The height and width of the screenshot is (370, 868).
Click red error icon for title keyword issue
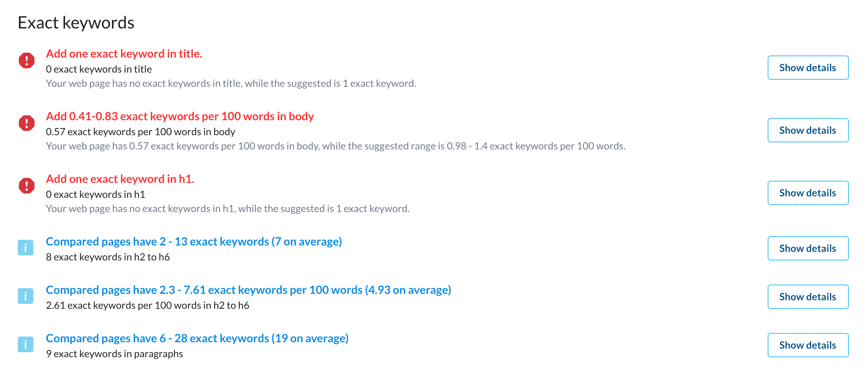(27, 60)
